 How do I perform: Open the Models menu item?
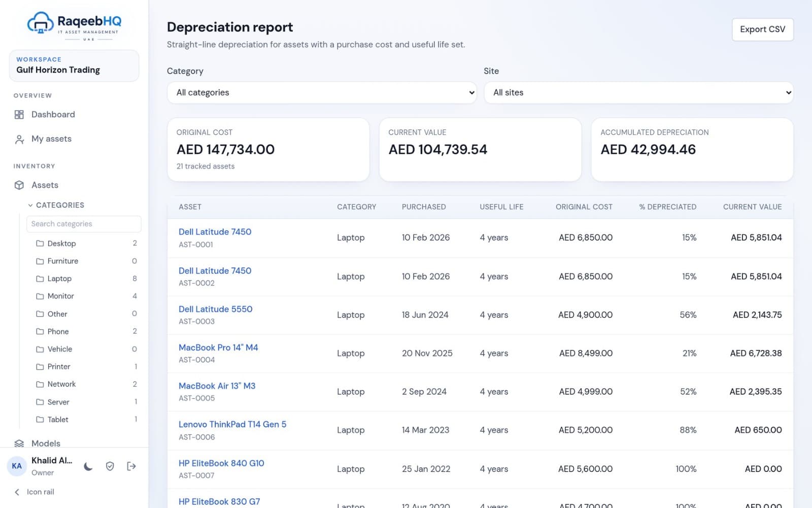[x=74, y=443]
